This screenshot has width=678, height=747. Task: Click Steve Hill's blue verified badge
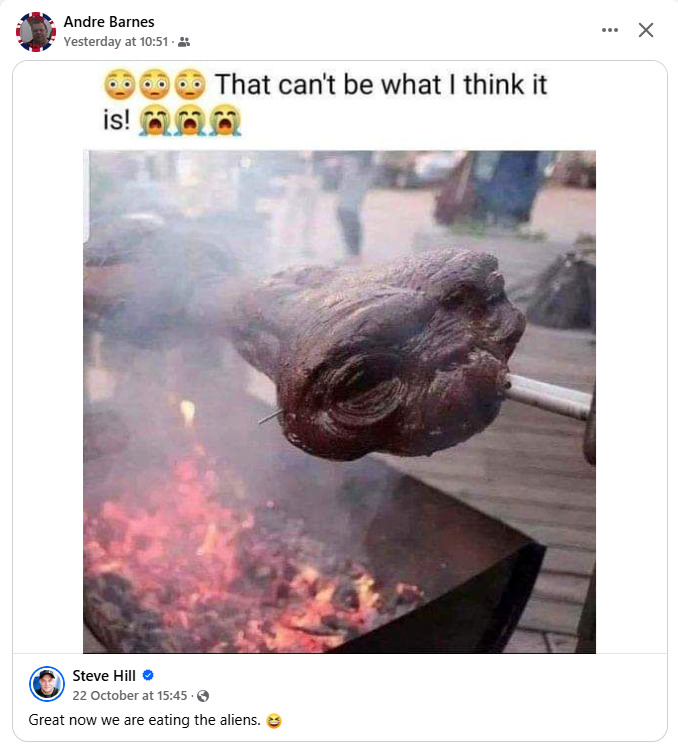pyautogui.click(x=148, y=676)
